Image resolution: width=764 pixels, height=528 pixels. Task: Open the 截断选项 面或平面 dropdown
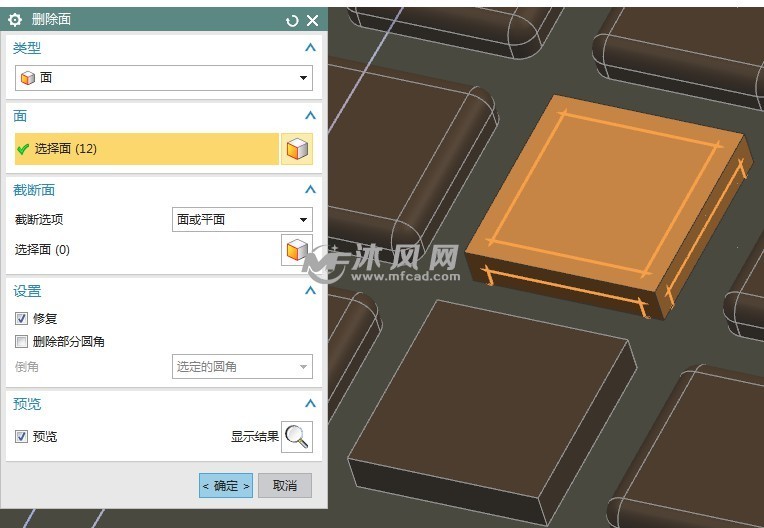pyautogui.click(x=242, y=220)
